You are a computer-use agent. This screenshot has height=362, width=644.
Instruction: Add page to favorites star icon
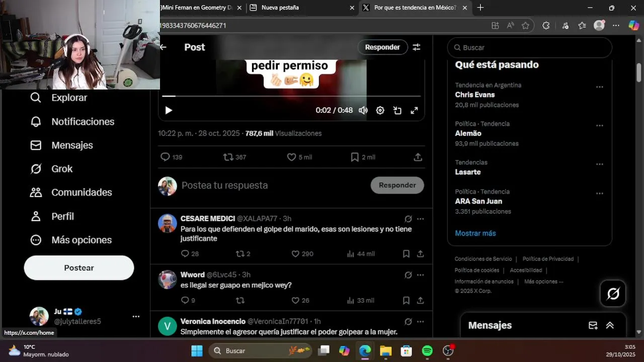pos(526,26)
